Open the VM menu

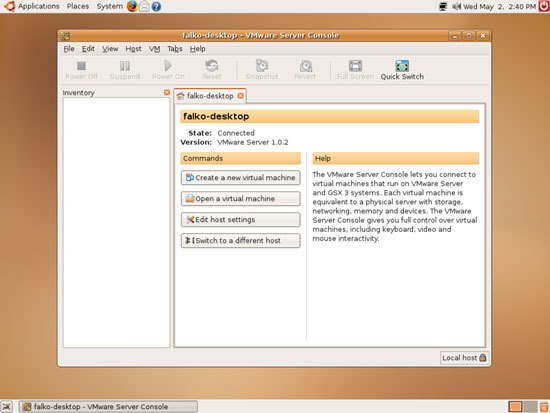click(154, 49)
